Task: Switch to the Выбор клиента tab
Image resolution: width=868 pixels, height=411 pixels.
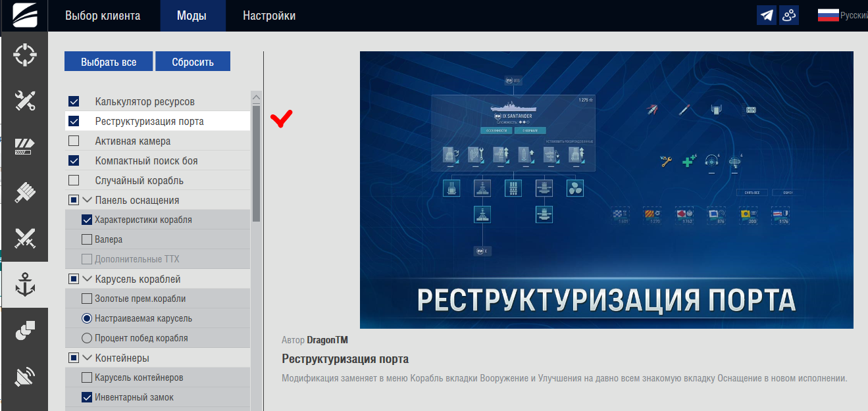Action: click(103, 16)
